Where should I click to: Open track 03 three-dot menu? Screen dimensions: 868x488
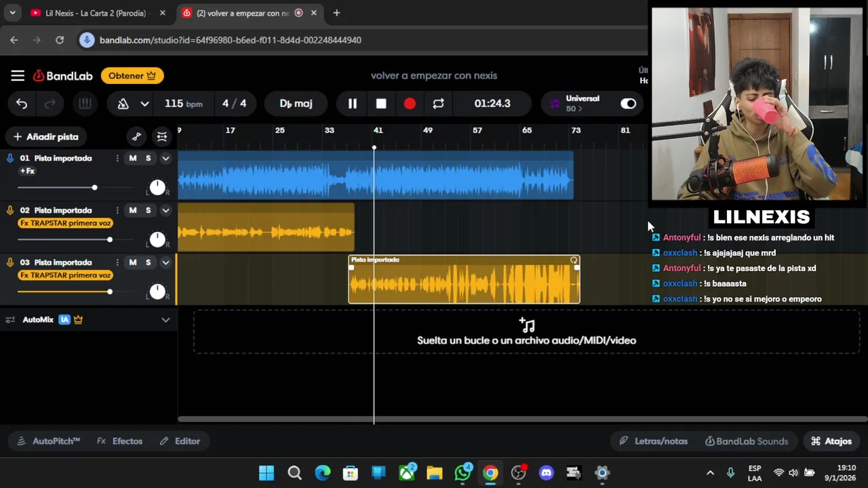point(117,262)
